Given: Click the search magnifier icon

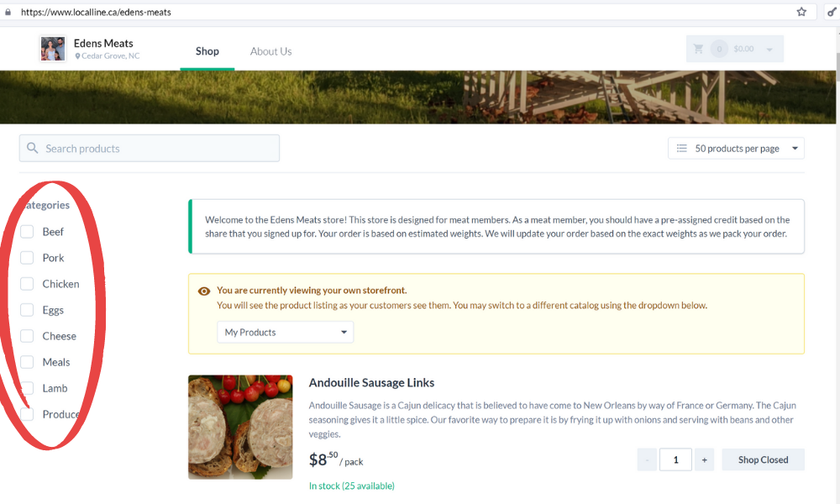Looking at the screenshot, I should coord(33,148).
